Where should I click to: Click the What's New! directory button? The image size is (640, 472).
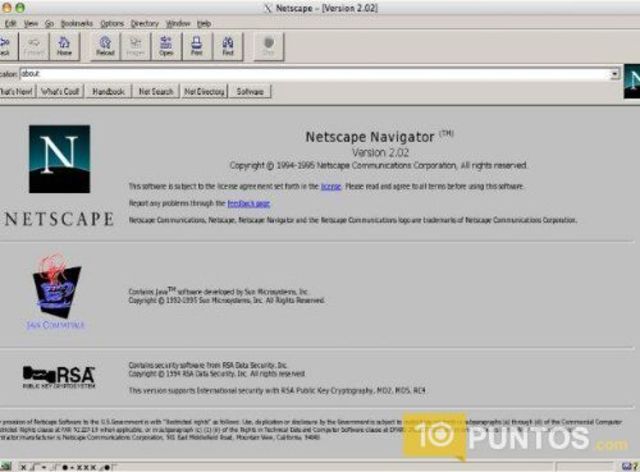tap(16, 91)
